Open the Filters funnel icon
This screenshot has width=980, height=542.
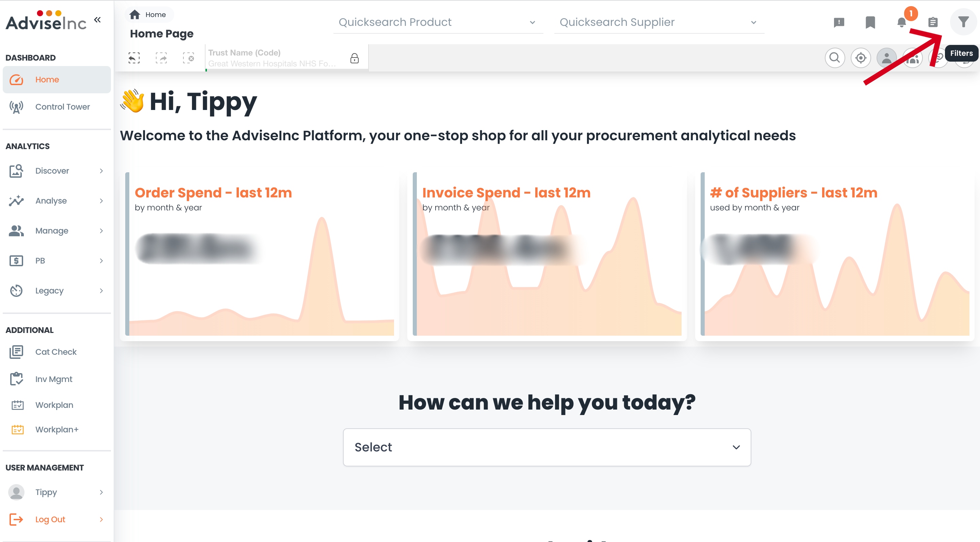click(x=963, y=22)
